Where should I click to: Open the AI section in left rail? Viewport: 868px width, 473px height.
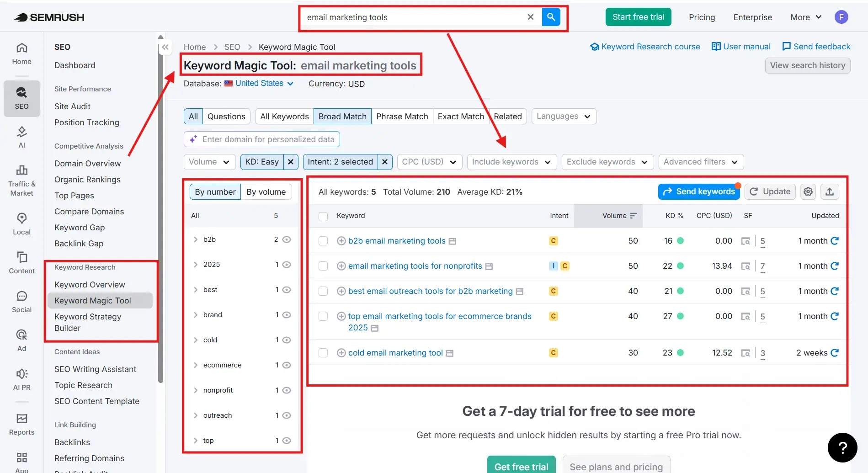tap(21, 137)
